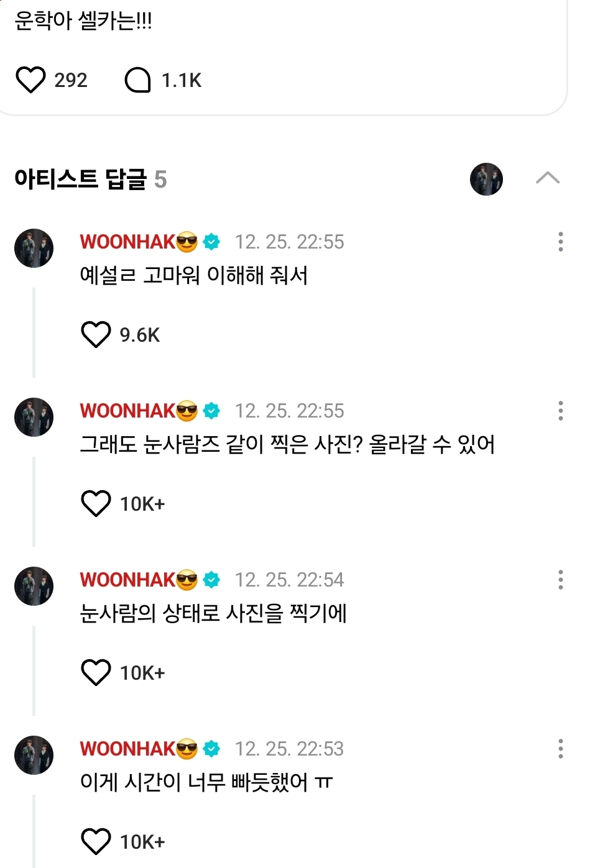Image resolution: width=590 pixels, height=868 pixels.
Task: Open WOONHAK username on 22:53 reply
Action: pyautogui.click(x=127, y=749)
